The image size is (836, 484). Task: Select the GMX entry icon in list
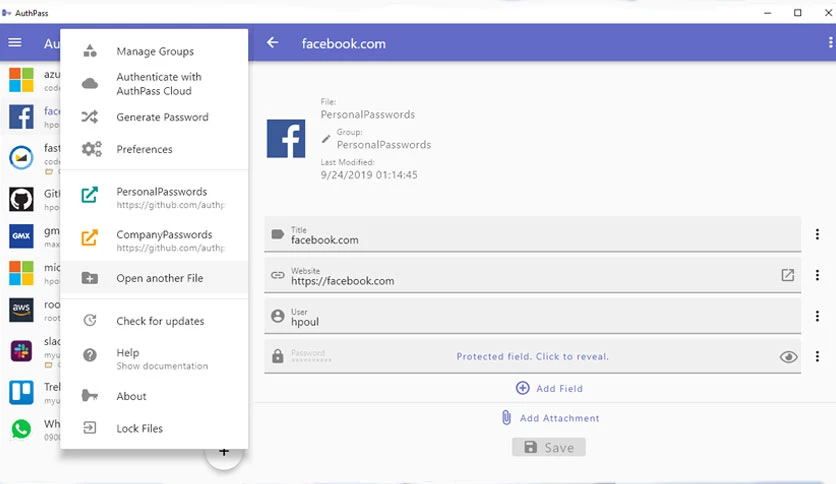click(x=21, y=236)
